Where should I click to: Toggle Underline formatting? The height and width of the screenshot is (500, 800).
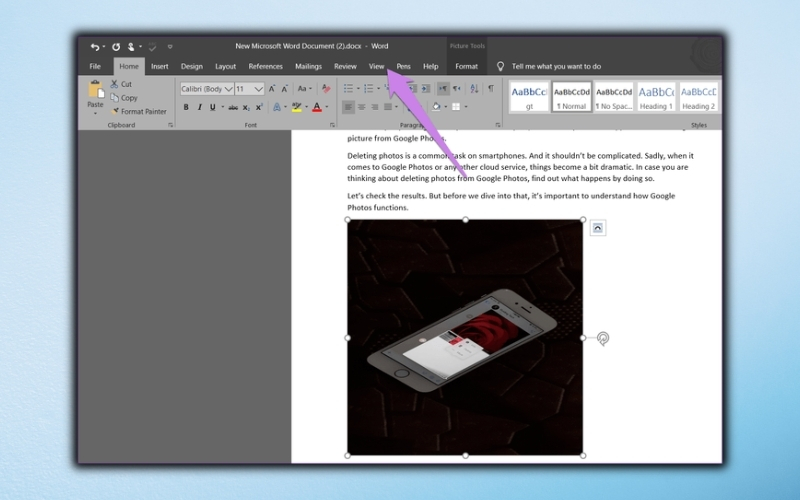coord(213,107)
